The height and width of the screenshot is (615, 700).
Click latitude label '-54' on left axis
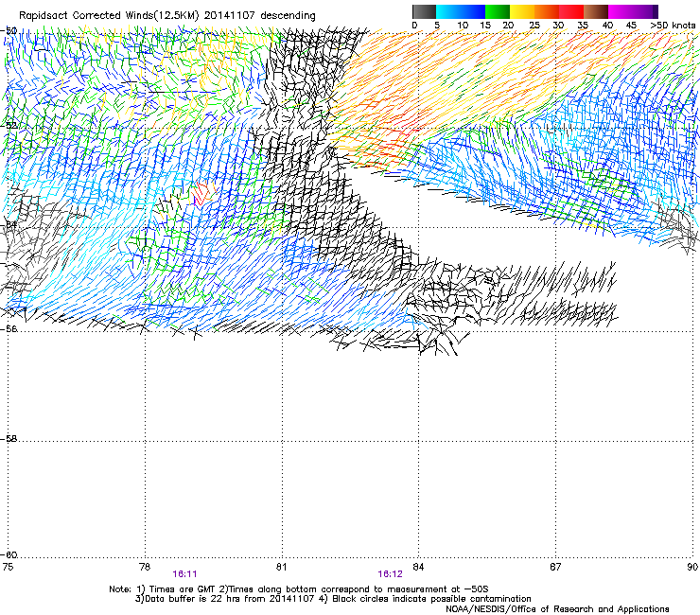pyautogui.click(x=9, y=224)
